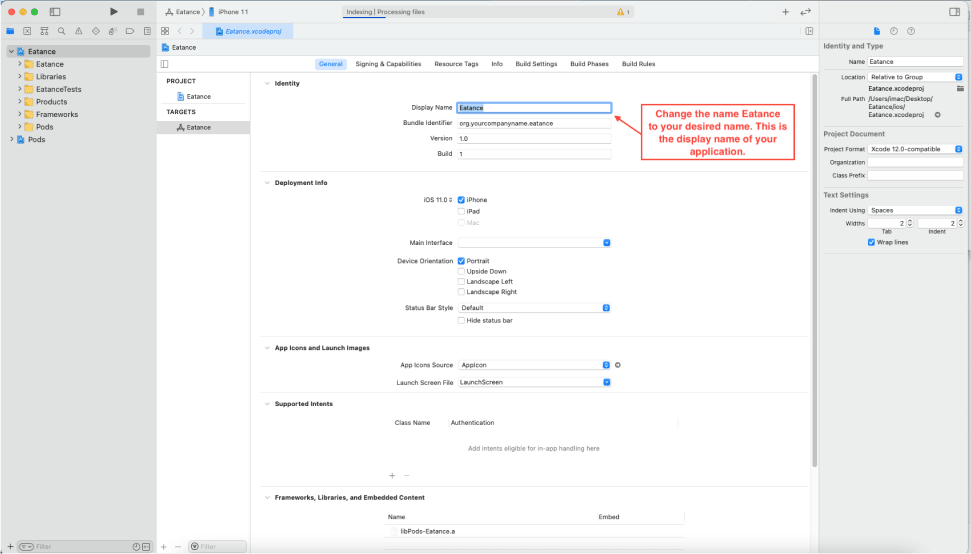Toggle the right inspector panel
Image resolution: width=971 pixels, height=554 pixels.
click(x=954, y=12)
